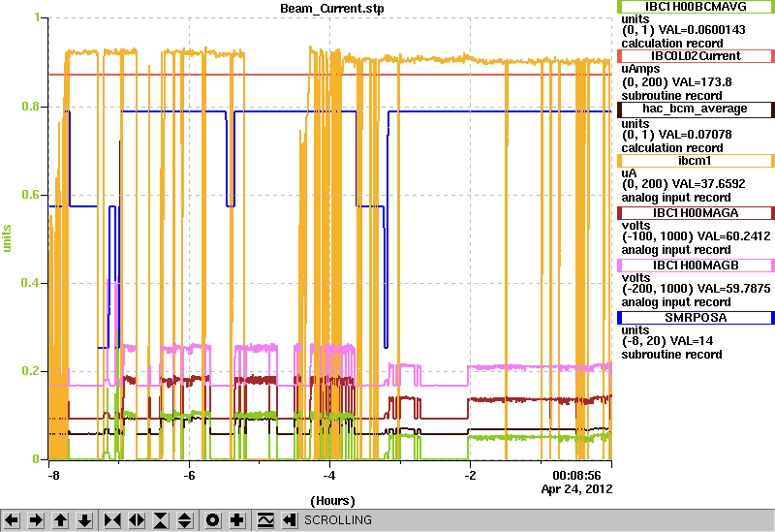Image resolution: width=775 pixels, height=532 pixels.
Task: Click the outward-pointing horizontal zoom icon
Action: (137, 520)
